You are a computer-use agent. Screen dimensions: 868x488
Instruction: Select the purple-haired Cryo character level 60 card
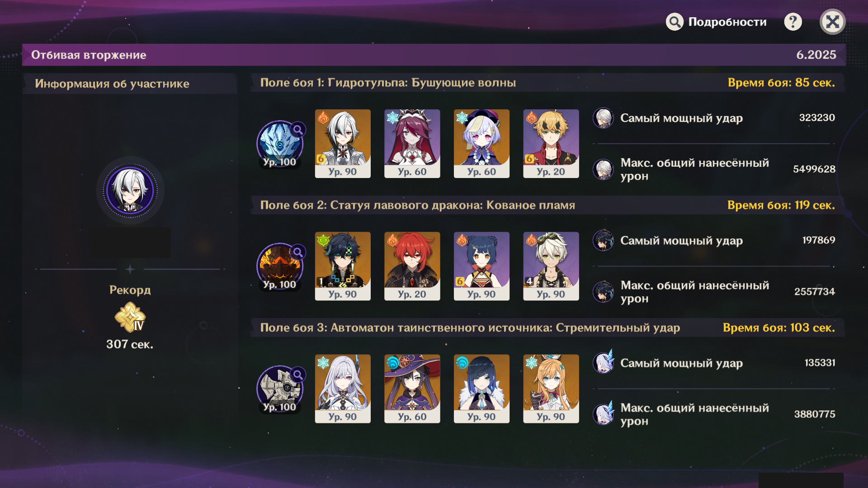coord(481,144)
